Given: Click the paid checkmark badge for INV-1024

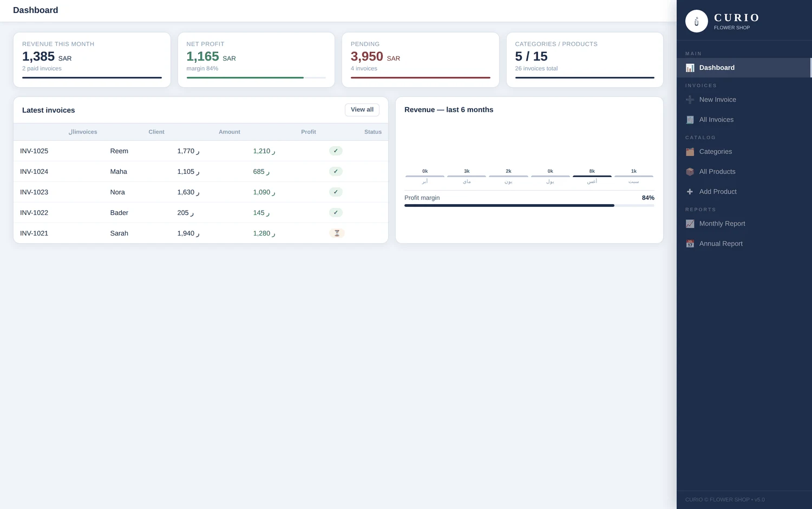Looking at the screenshot, I should tap(336, 172).
